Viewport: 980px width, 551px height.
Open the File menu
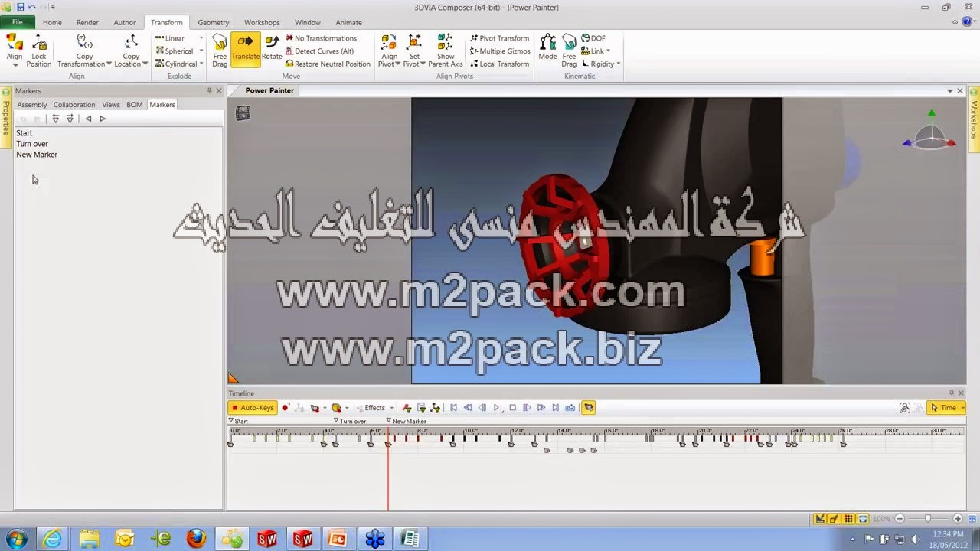[17, 22]
